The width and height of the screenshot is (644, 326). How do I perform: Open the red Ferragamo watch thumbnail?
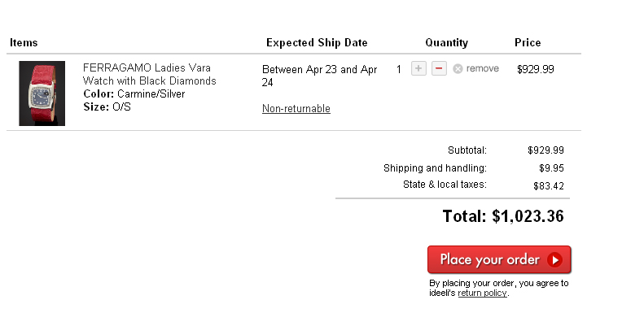pos(42,93)
